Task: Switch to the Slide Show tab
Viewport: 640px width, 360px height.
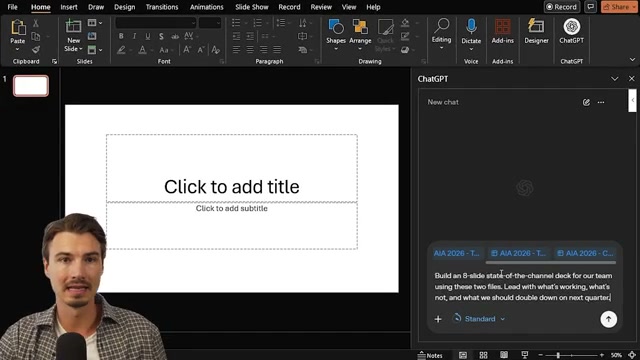Action: tap(252, 7)
